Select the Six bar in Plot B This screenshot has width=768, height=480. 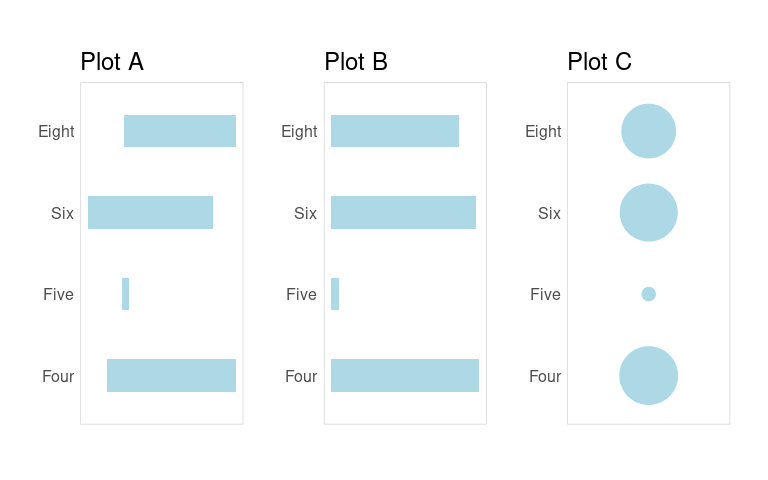[x=404, y=212]
